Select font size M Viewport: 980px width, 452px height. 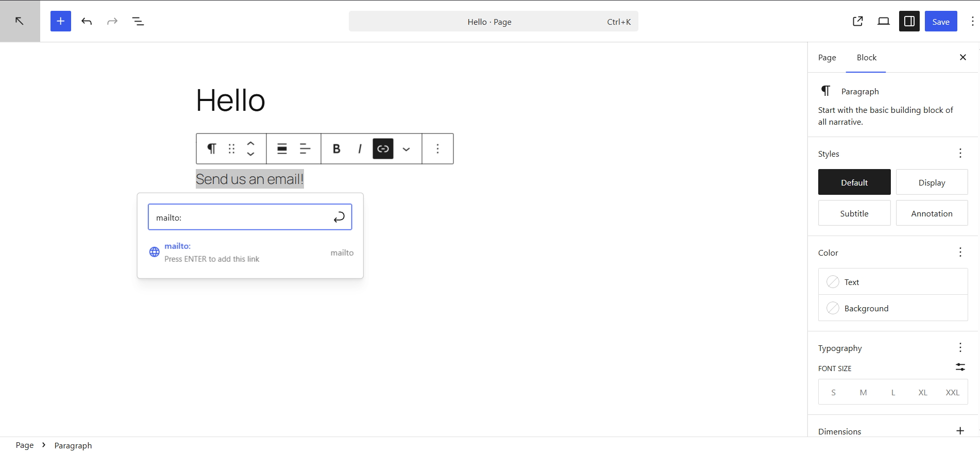point(864,392)
